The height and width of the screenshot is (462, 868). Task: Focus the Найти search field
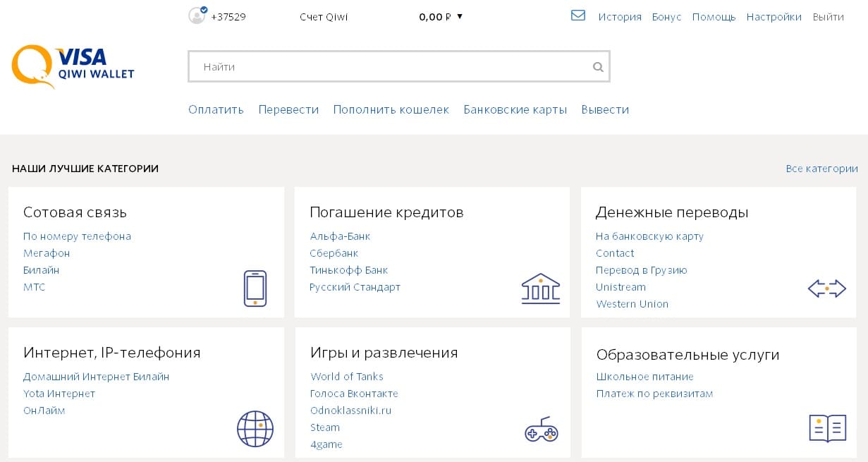(399, 67)
